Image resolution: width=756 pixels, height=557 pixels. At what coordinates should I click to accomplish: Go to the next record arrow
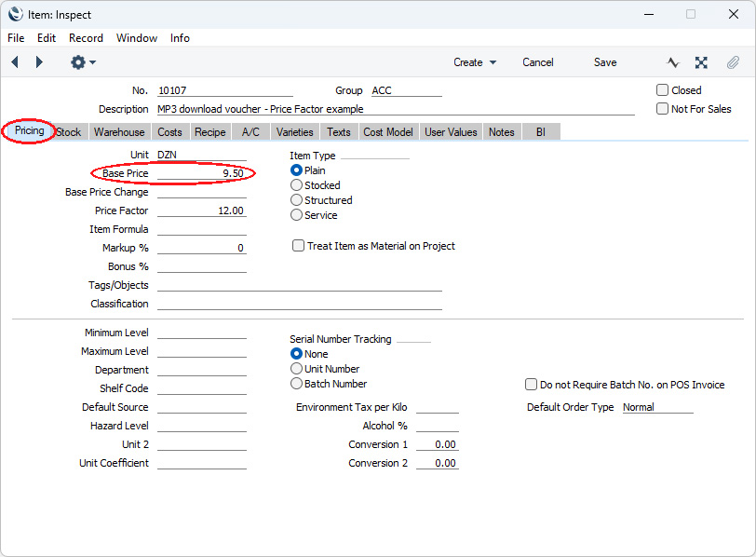[x=39, y=62]
